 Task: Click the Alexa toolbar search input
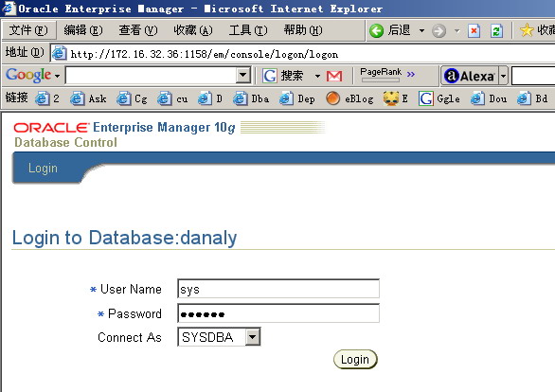tap(533, 76)
